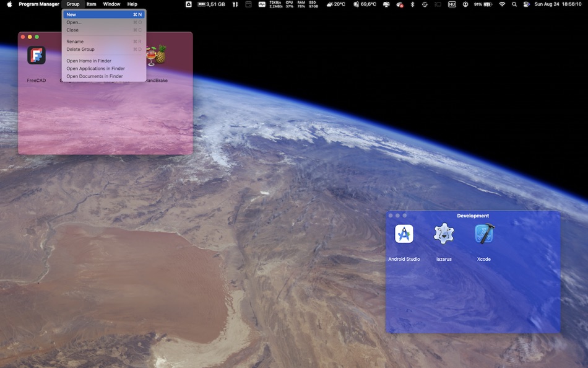Click the fork and knife menu bar icon

click(x=235, y=4)
